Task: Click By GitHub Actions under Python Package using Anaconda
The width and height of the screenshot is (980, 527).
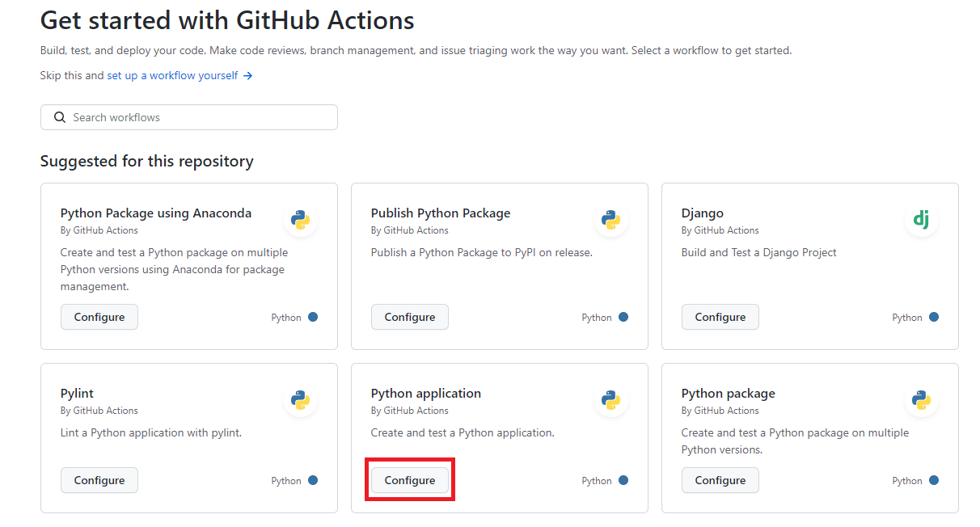Action: [x=99, y=230]
